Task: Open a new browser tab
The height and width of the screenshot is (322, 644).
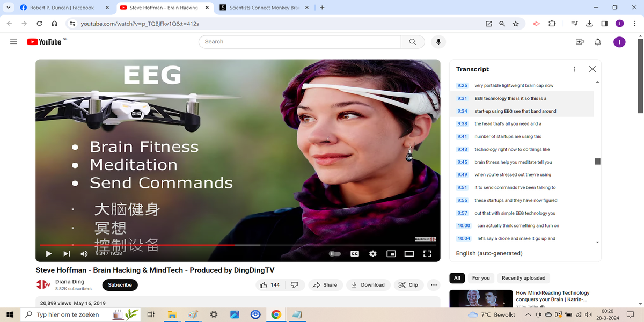Action: pyautogui.click(x=322, y=8)
